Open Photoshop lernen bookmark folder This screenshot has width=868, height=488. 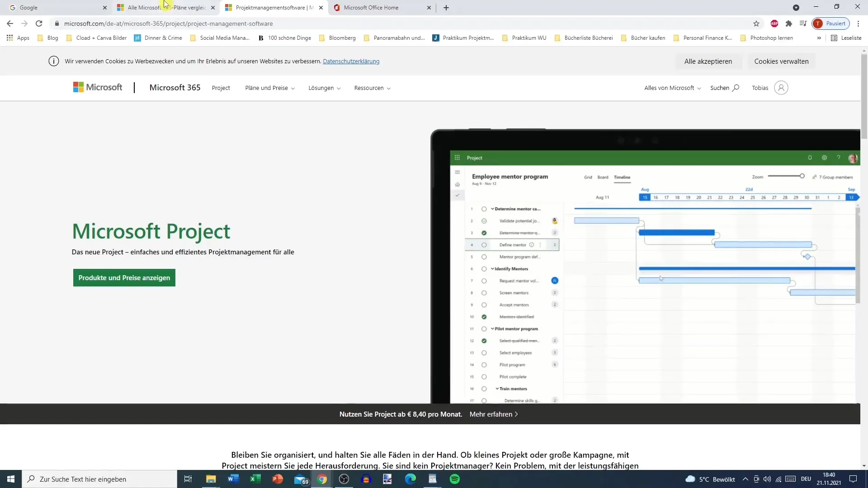coord(767,38)
